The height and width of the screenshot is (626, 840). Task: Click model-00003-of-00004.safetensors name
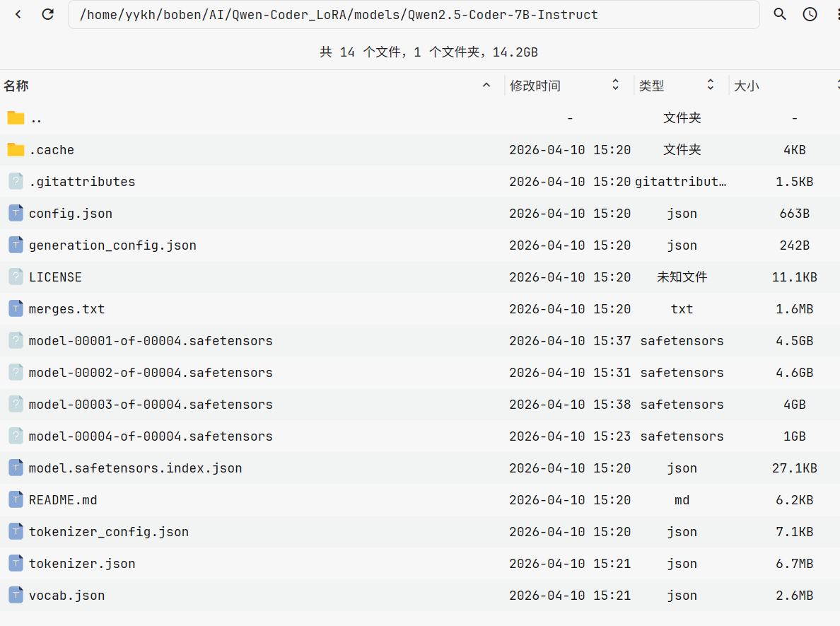coord(151,405)
